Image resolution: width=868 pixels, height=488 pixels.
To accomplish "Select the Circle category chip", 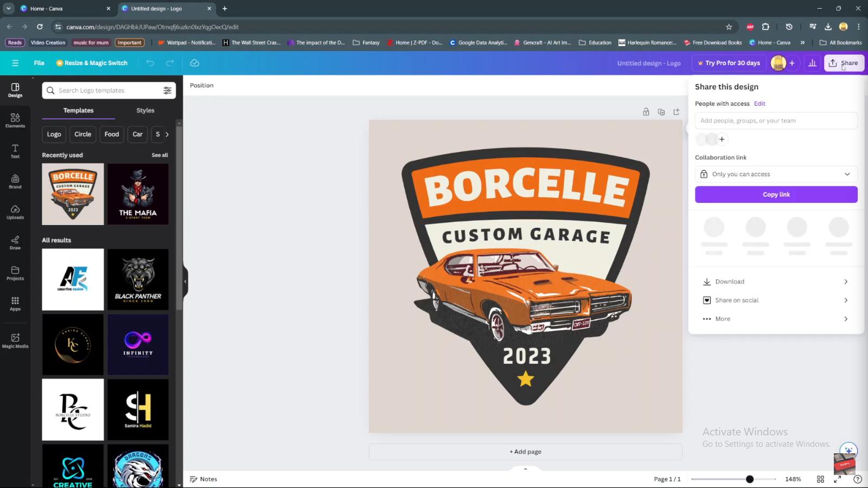I will coord(83,134).
